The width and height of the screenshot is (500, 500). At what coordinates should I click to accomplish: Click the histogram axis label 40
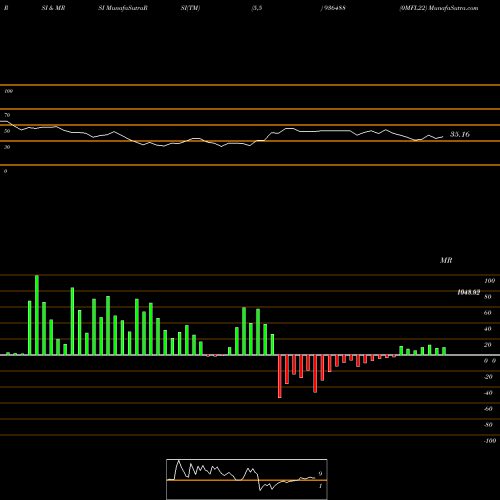tap(488, 329)
